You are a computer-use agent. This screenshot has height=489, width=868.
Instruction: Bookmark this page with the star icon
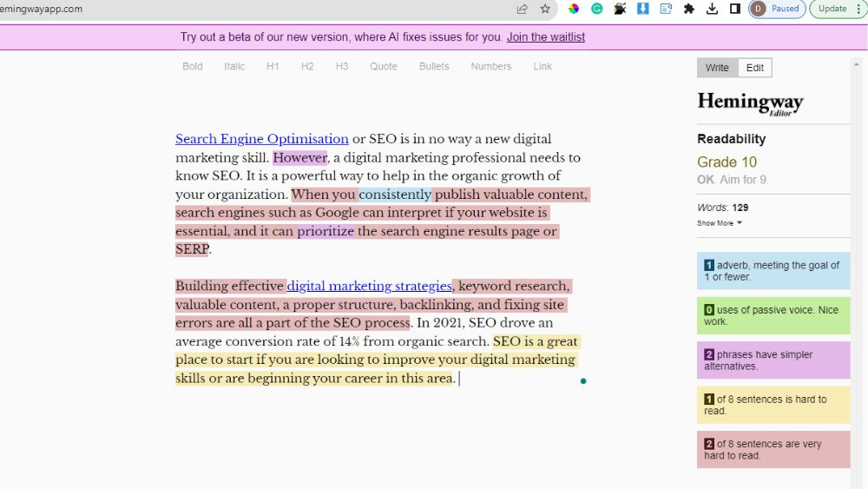click(545, 9)
